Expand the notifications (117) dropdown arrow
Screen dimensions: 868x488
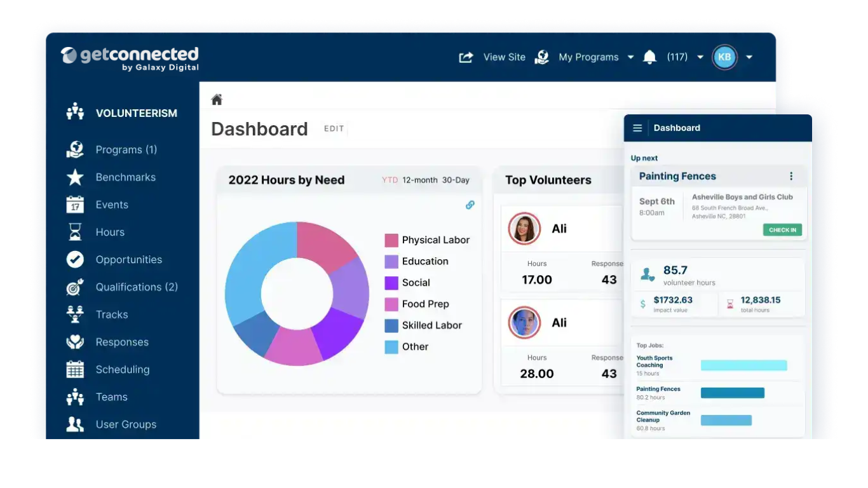[x=700, y=57]
